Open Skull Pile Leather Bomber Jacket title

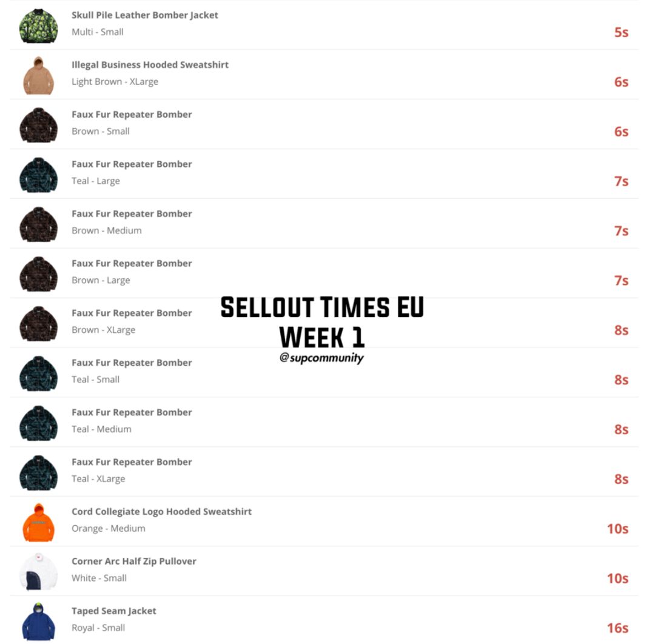[144, 15]
